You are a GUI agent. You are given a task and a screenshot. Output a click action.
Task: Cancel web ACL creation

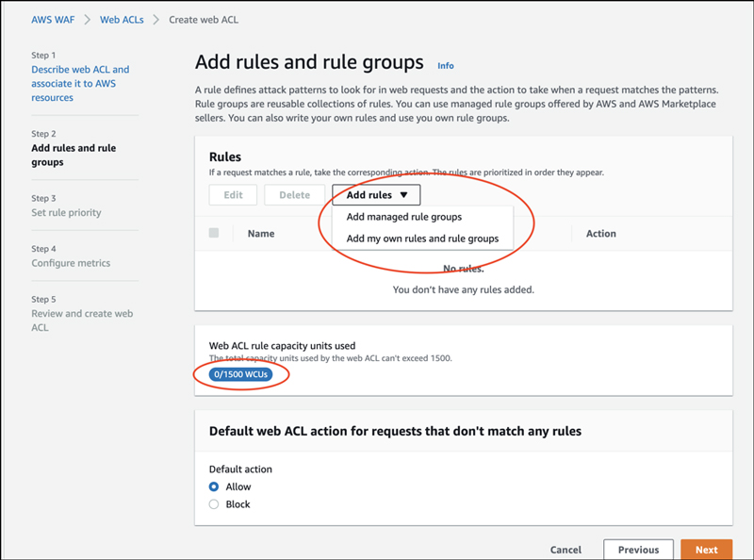[565, 550]
